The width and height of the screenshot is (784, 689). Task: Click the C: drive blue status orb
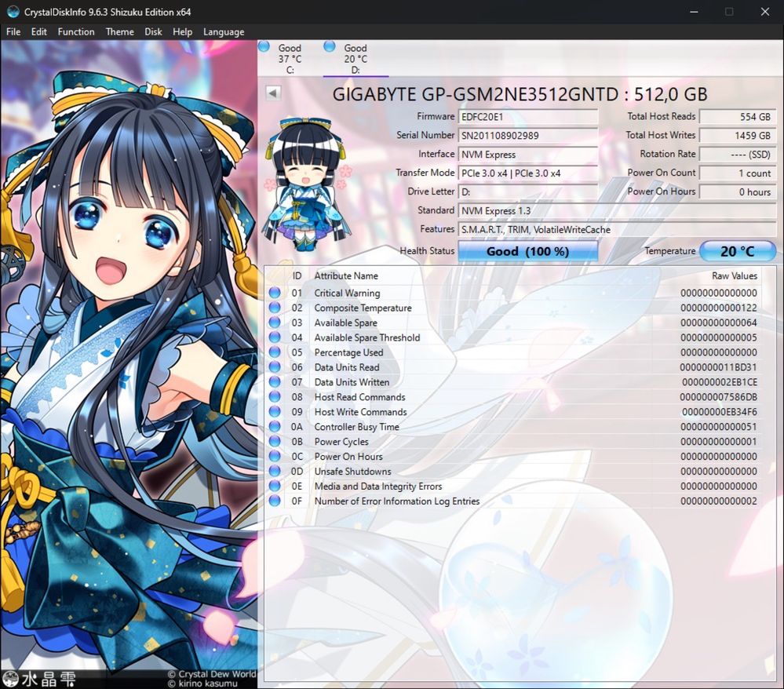click(x=264, y=47)
